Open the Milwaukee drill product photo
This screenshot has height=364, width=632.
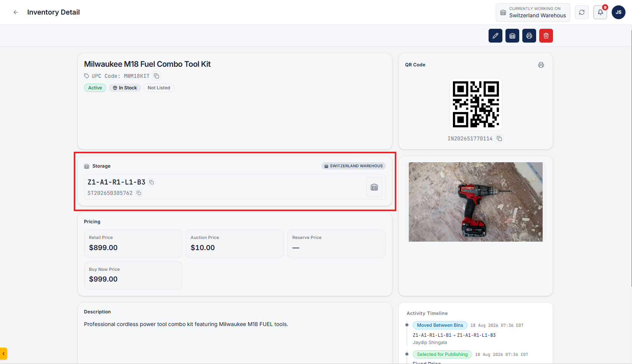[476, 202]
